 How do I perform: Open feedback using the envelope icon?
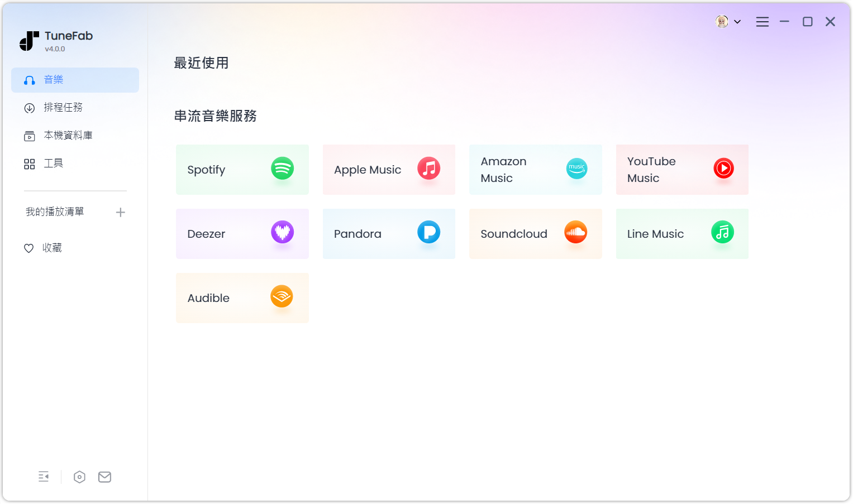tap(104, 477)
